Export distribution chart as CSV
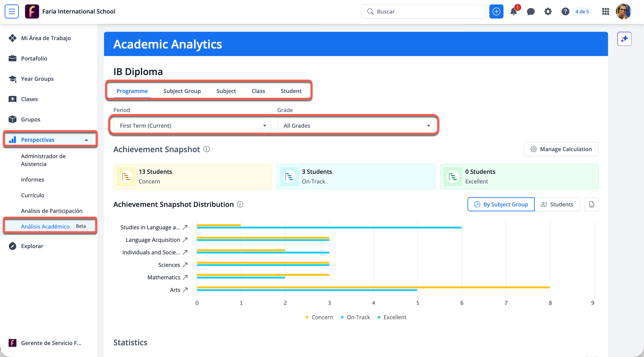 (591, 204)
